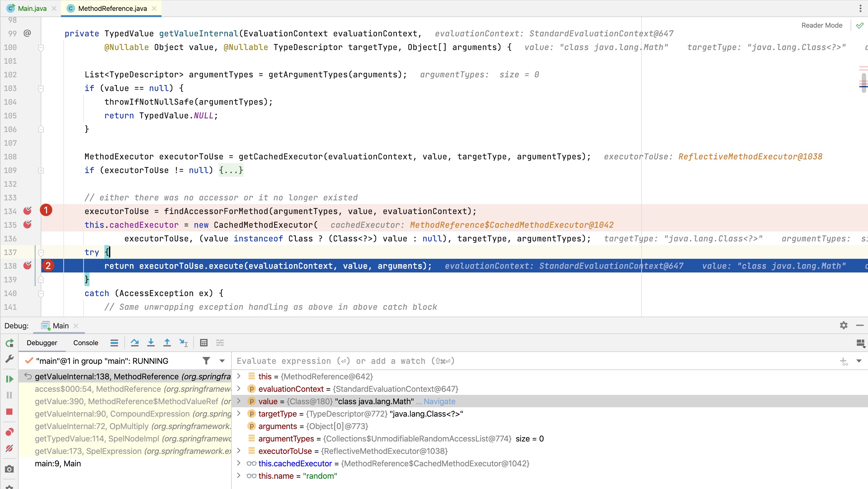Open the thread selector dropdown arrow
This screenshot has width=868, height=489.
[x=222, y=361]
